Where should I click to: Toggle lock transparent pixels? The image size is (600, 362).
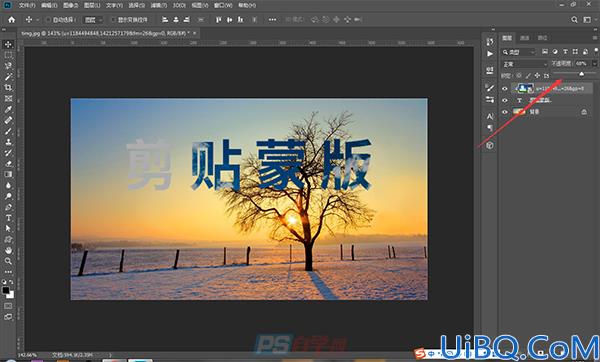(519, 76)
